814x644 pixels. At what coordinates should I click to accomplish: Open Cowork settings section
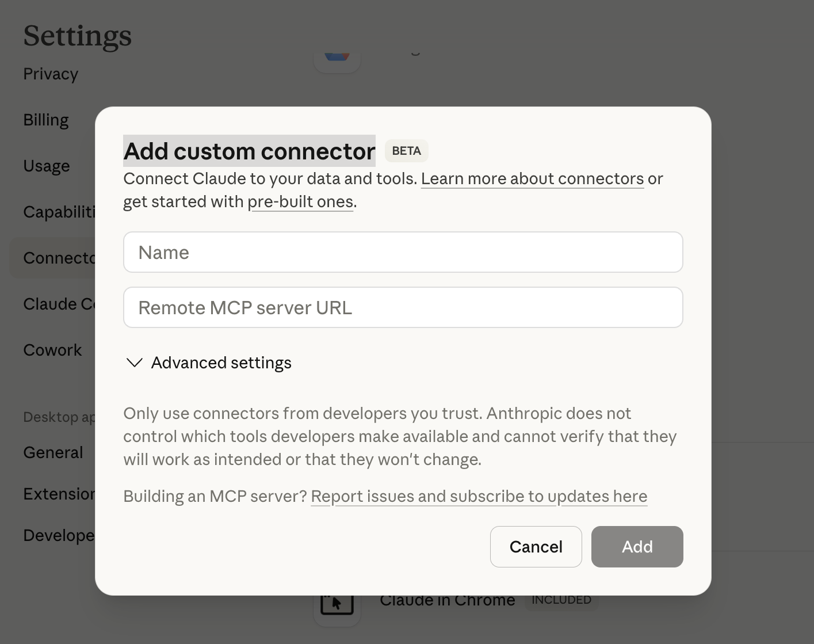(52, 350)
